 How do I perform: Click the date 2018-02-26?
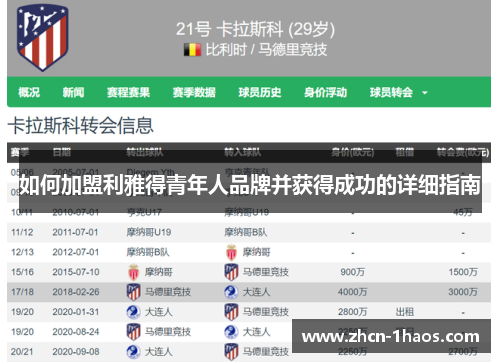point(76,292)
